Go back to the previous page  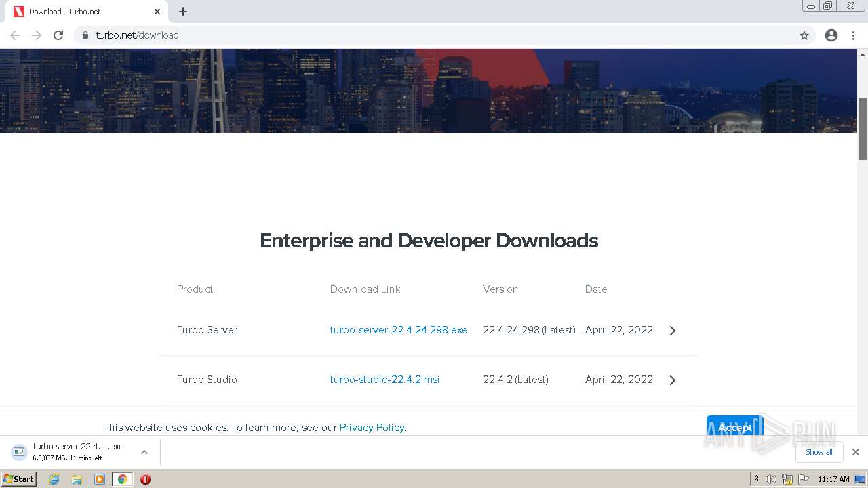coord(15,35)
